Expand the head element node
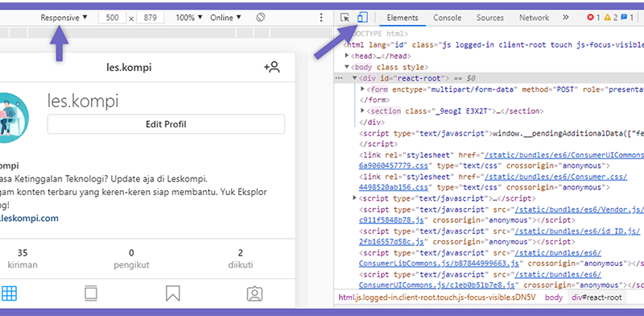 [x=347, y=56]
